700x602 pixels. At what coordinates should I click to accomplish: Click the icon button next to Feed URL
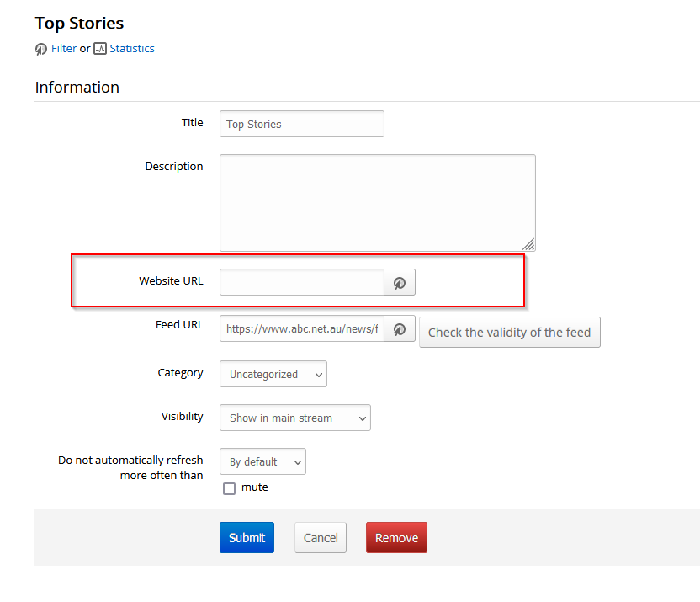pyautogui.click(x=400, y=329)
